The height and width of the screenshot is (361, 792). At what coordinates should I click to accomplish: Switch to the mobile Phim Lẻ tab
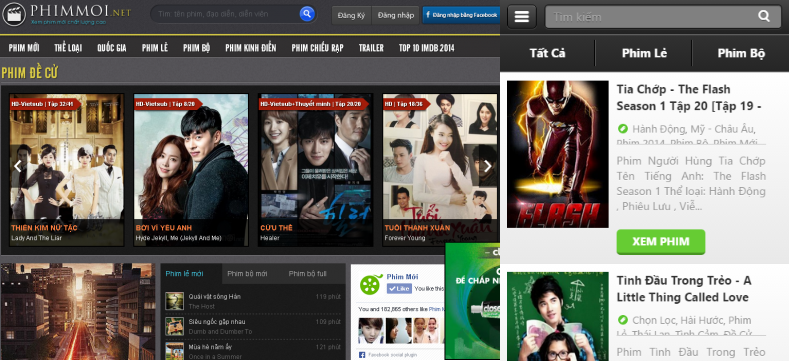coord(644,53)
